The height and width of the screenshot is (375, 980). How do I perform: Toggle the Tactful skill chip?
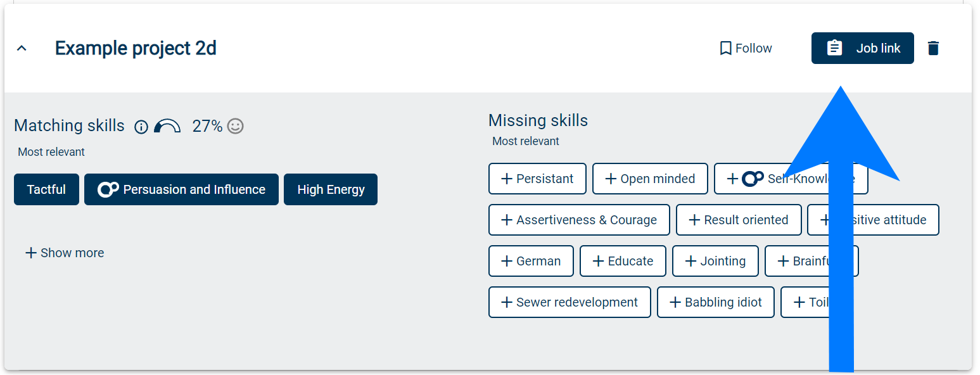(x=46, y=189)
